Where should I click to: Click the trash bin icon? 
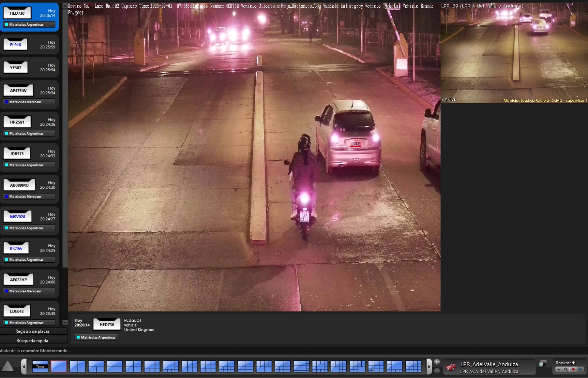pyautogui.click(x=542, y=364)
